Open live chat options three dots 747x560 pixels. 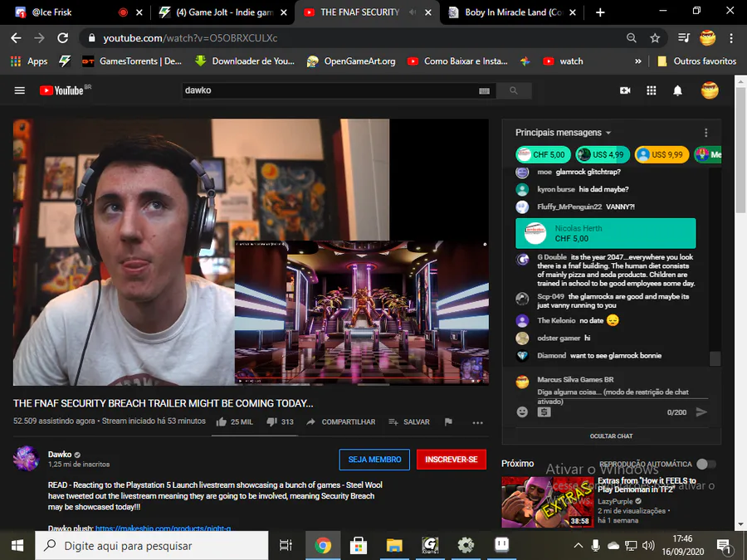(706, 133)
